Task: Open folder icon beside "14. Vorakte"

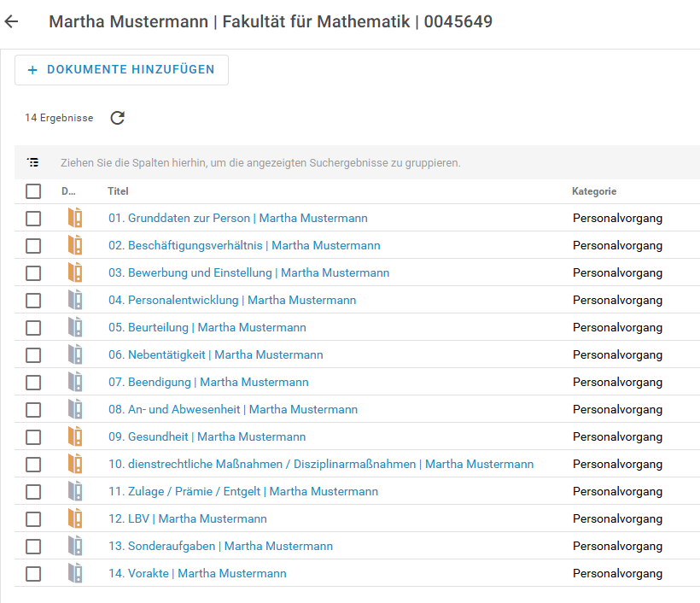Action: [75, 573]
